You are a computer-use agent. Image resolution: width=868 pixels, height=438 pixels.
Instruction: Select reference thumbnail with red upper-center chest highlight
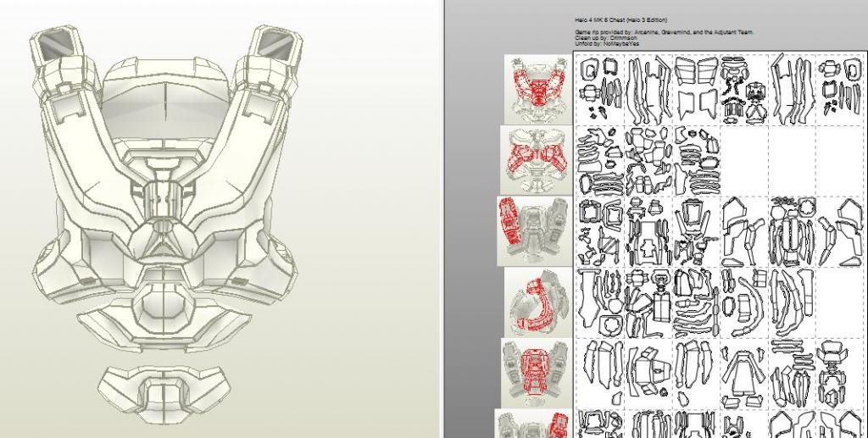(x=538, y=89)
